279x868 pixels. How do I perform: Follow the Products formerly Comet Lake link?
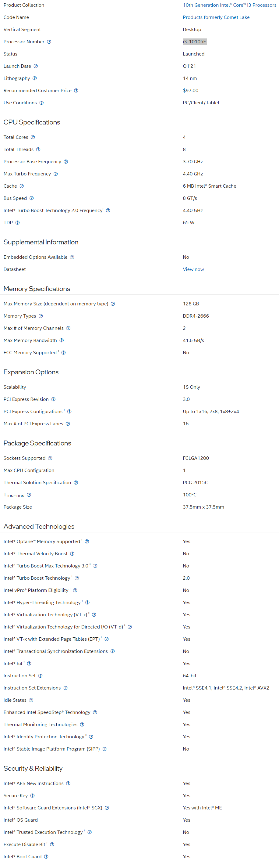pos(216,17)
